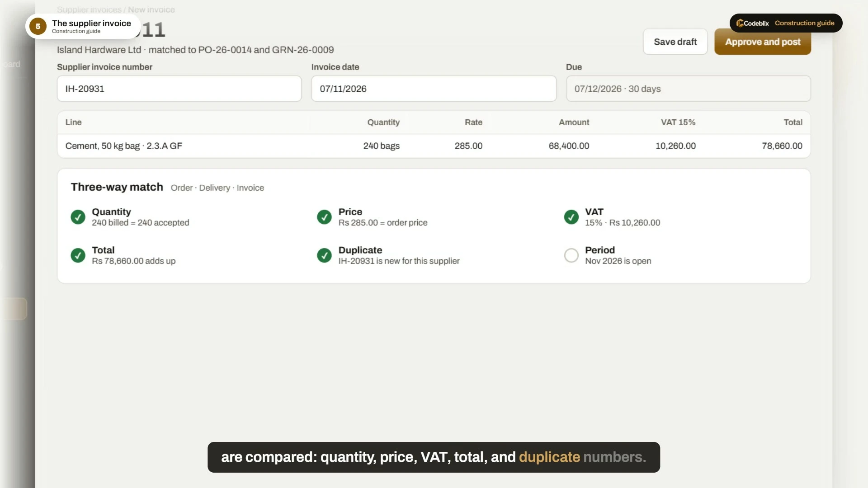Select the Cement, 50 kg bag line

pos(434,146)
